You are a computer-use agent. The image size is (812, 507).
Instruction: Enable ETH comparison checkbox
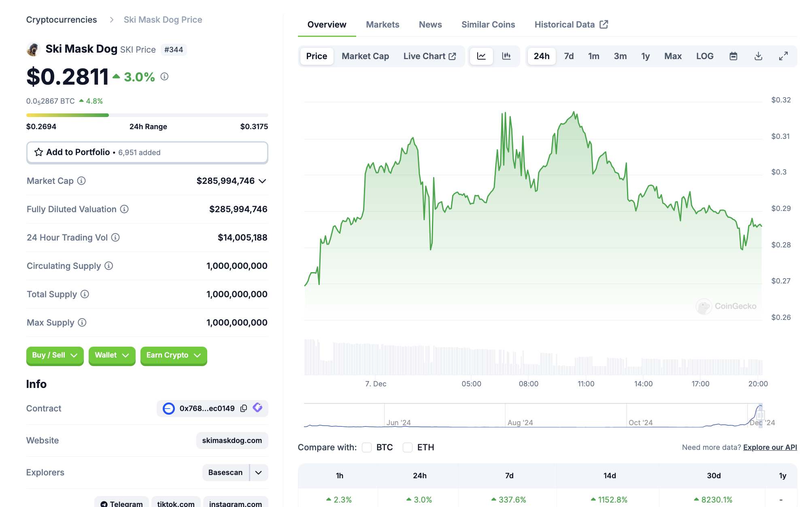click(x=408, y=447)
